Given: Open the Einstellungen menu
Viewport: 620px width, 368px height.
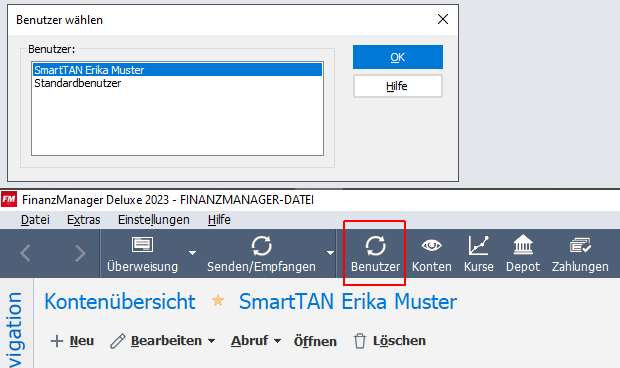Looking at the screenshot, I should (x=153, y=219).
